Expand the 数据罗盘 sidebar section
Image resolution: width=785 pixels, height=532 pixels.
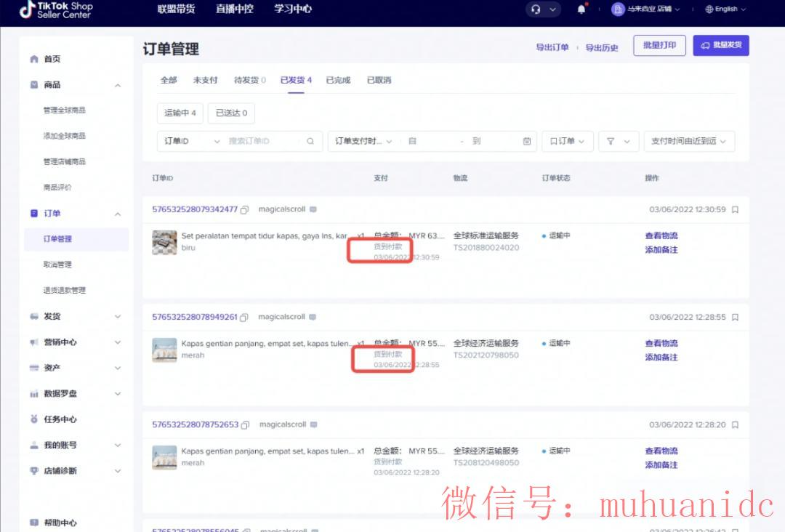(118, 393)
